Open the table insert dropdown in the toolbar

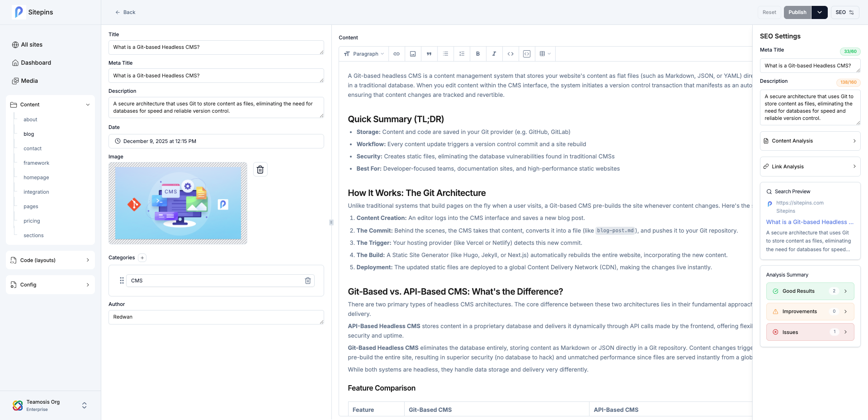pyautogui.click(x=545, y=53)
